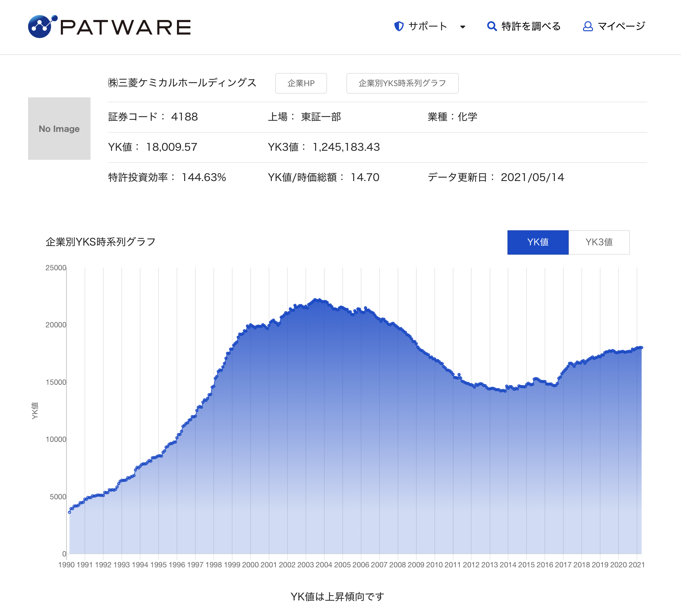Click the magnifier search icon

tap(492, 26)
